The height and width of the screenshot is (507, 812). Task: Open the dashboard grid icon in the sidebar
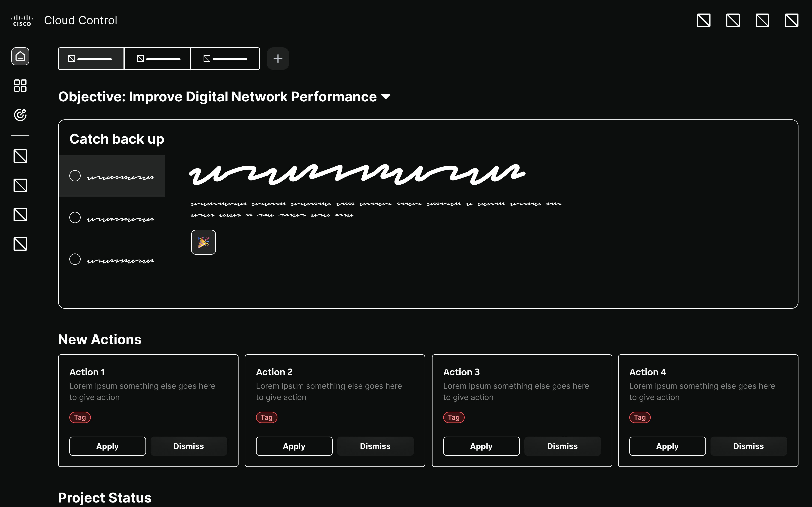tap(20, 86)
